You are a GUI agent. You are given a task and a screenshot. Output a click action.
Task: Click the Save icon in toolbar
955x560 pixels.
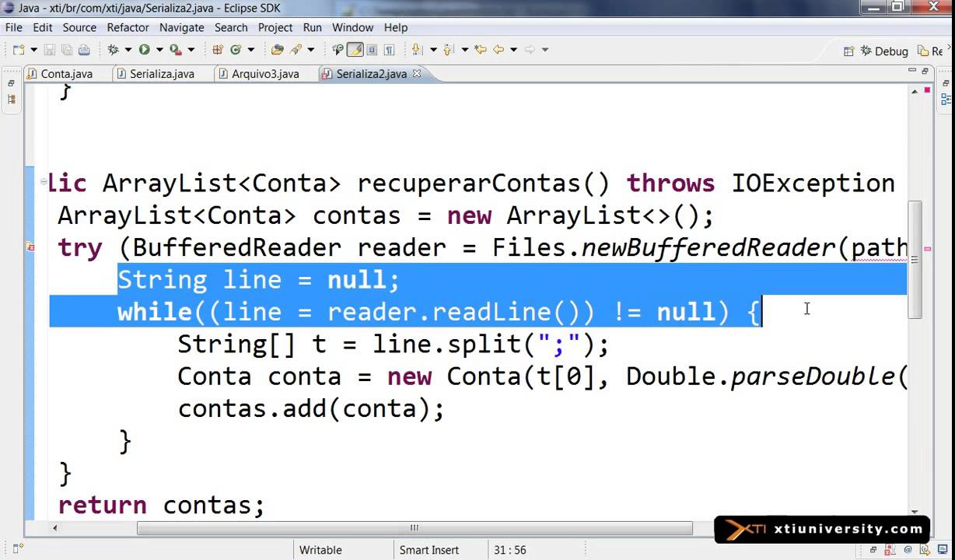(50, 50)
